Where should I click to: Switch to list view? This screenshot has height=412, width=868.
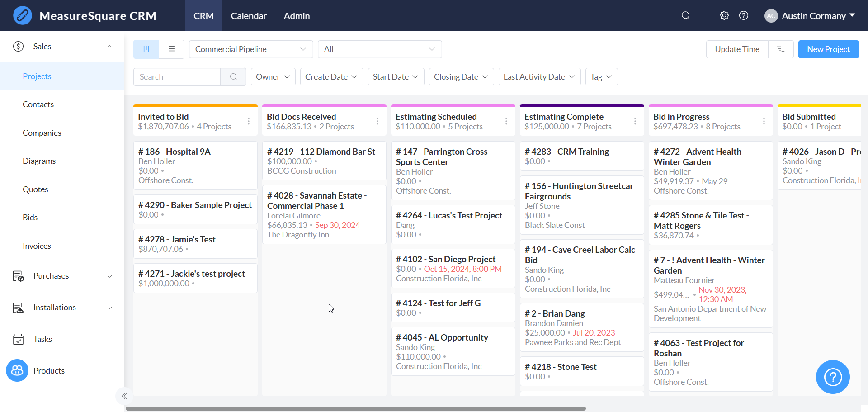point(171,49)
